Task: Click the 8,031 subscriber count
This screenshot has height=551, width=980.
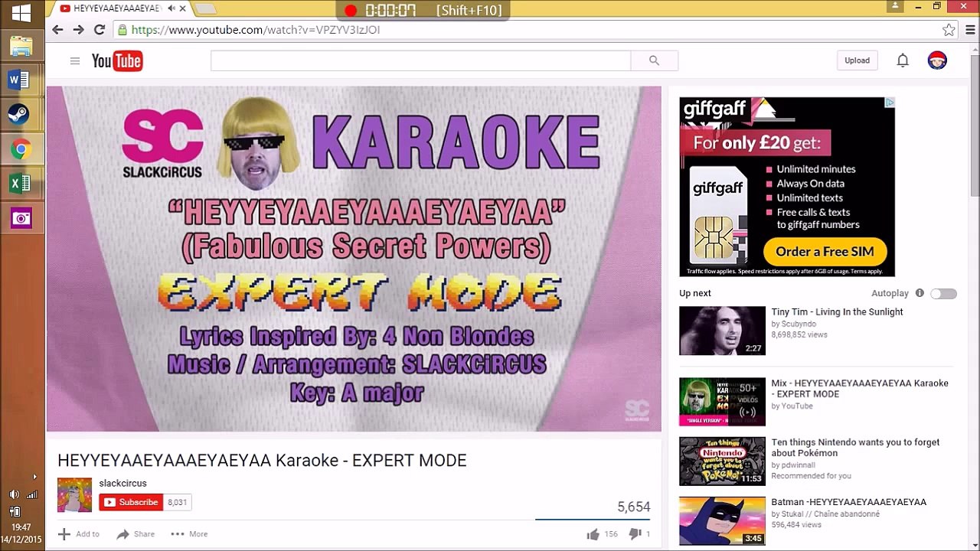Action: point(178,502)
